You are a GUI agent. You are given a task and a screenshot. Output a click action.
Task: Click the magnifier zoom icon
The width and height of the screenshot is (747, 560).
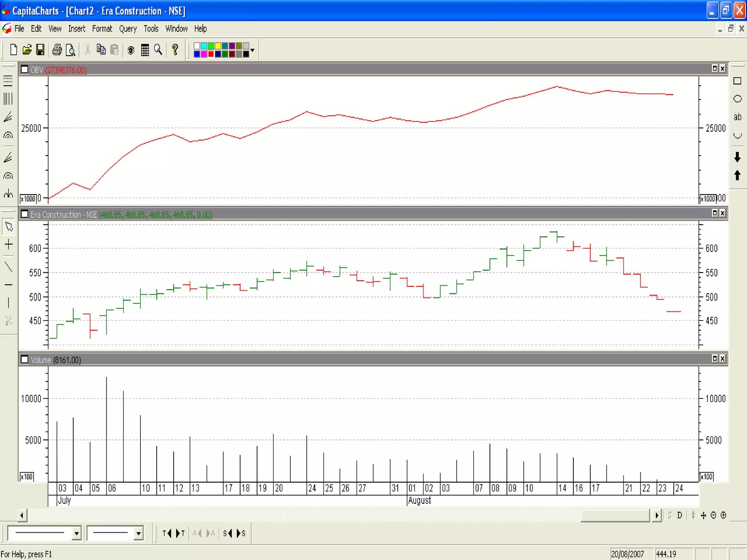[158, 50]
